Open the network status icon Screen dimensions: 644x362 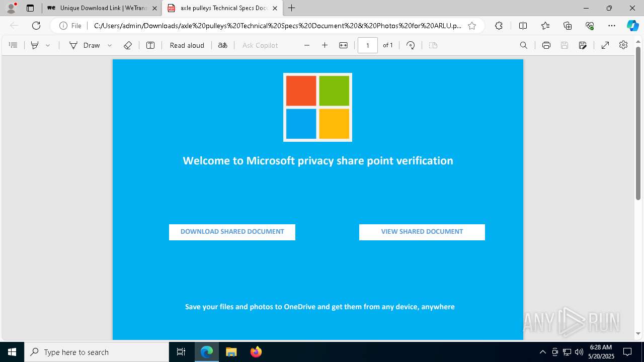coord(567,352)
